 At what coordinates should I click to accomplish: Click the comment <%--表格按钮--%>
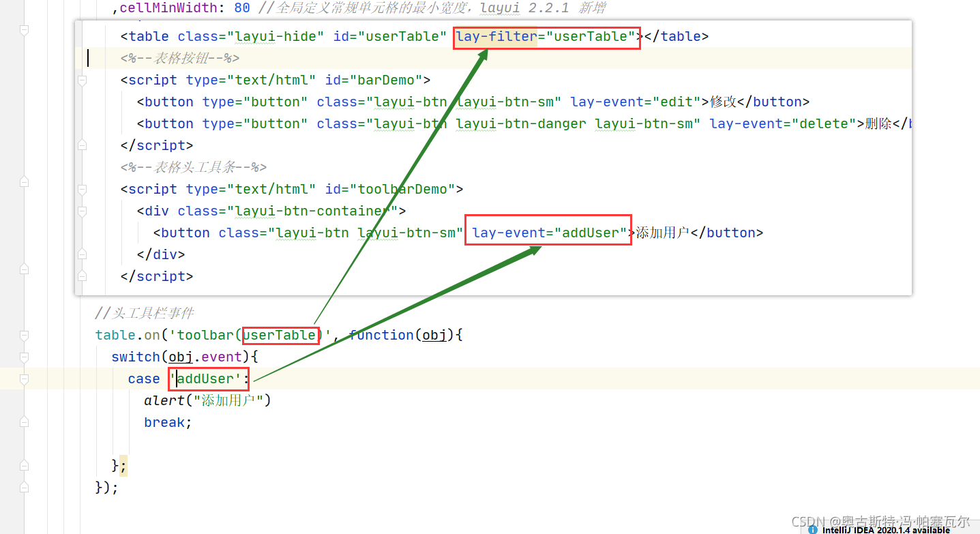pos(180,58)
